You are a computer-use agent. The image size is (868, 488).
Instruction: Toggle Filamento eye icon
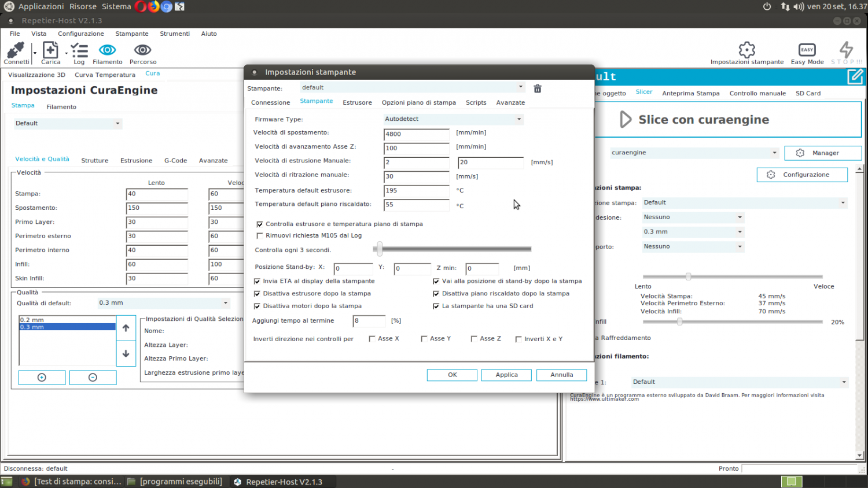pyautogui.click(x=107, y=50)
